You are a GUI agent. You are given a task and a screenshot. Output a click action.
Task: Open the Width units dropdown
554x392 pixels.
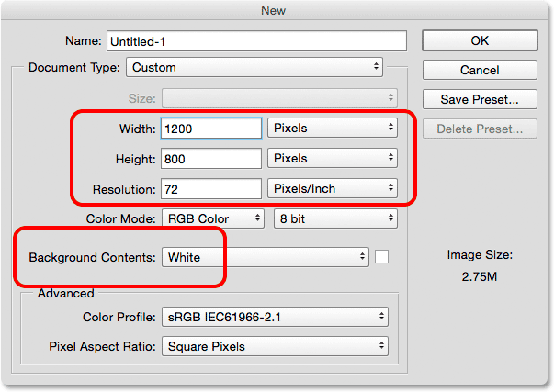(332, 129)
